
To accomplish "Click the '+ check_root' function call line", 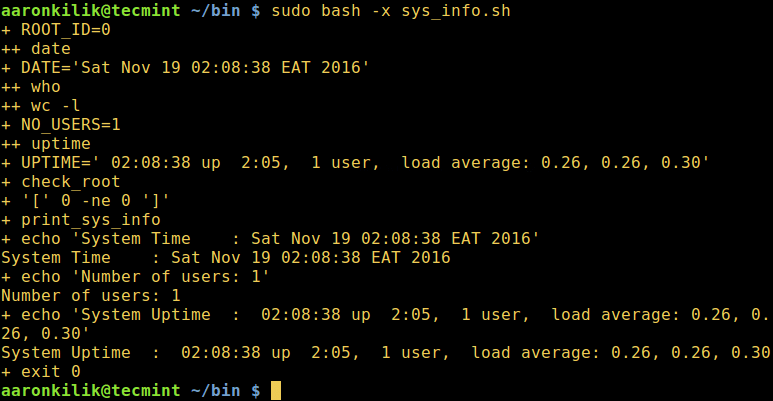I will click(61, 181).
